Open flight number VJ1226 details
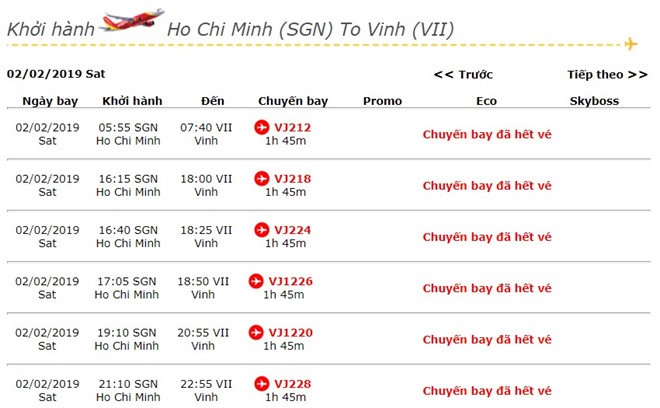Viewport: 660px width, 408px height. 291,281
